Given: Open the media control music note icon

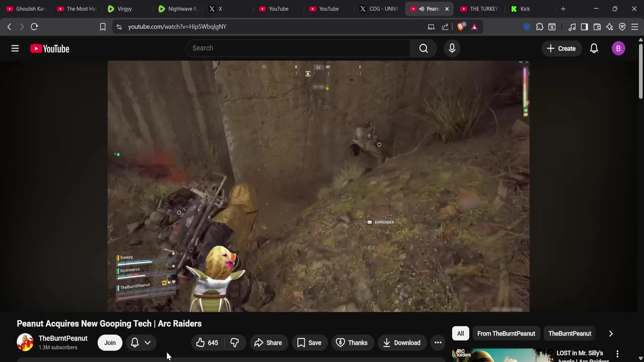Looking at the screenshot, I should coord(572,27).
